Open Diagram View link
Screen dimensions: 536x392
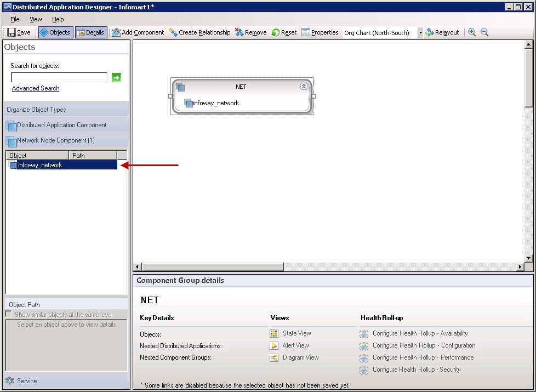tap(300, 357)
